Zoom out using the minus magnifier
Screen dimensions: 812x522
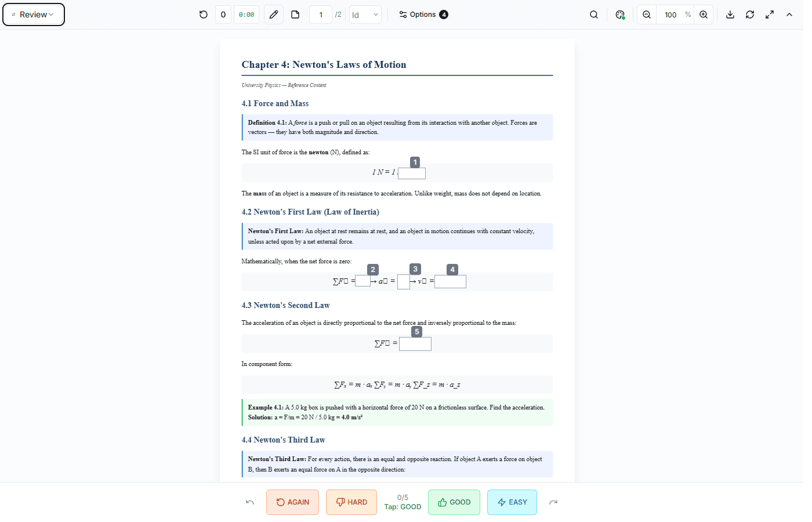click(647, 14)
